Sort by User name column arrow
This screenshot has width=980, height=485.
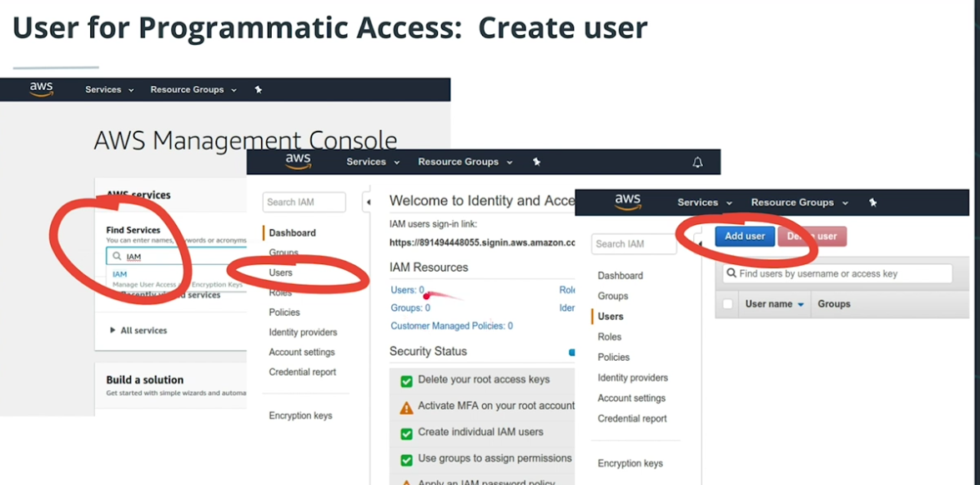click(x=801, y=305)
